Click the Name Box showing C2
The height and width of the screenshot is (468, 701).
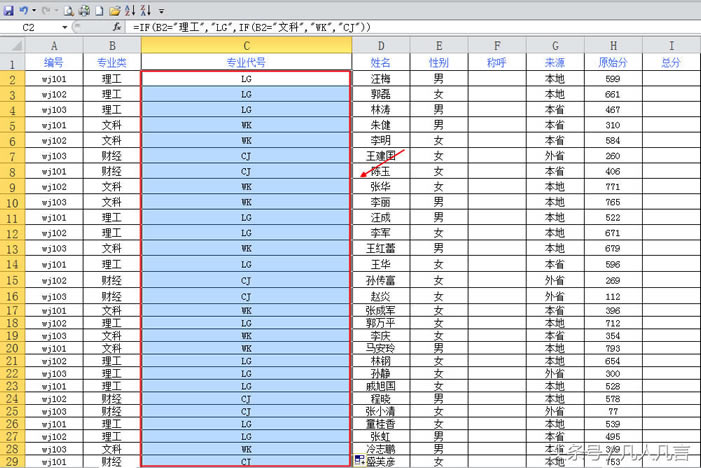pos(30,27)
